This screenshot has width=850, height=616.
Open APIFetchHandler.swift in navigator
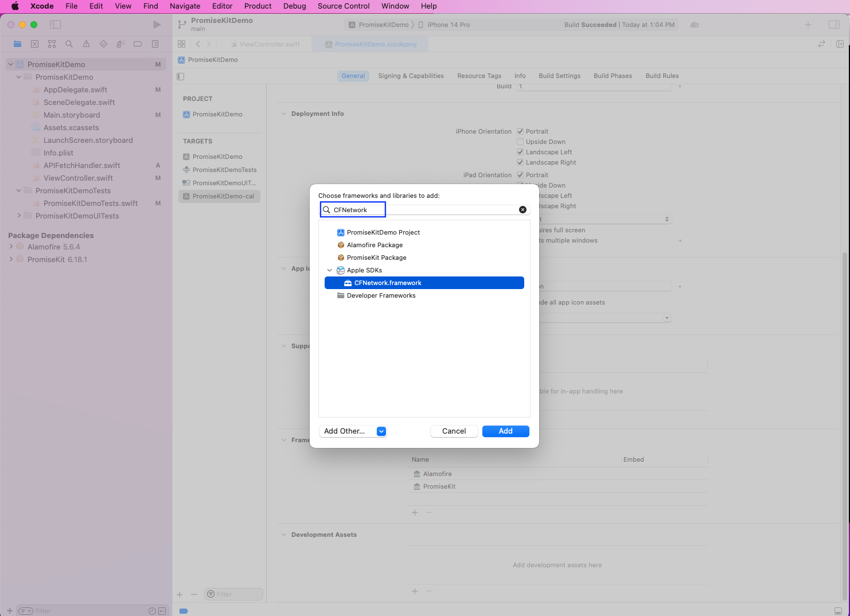(x=81, y=165)
